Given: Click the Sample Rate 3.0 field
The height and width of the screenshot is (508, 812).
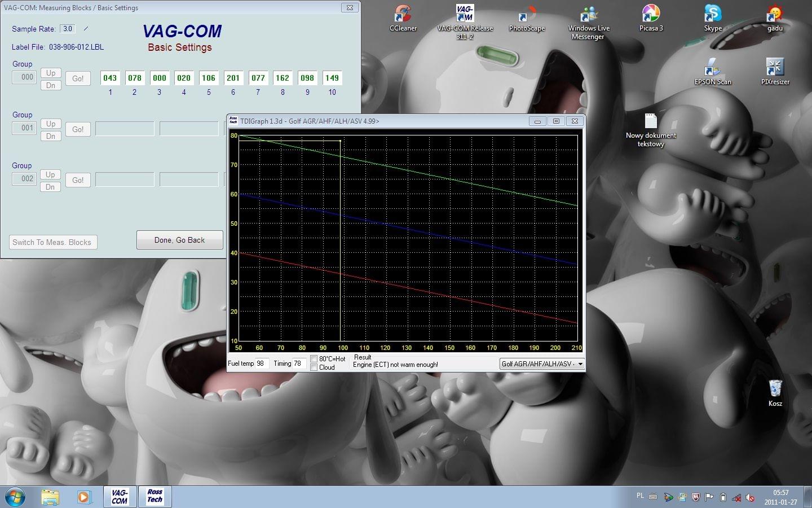Looking at the screenshot, I should [x=68, y=29].
